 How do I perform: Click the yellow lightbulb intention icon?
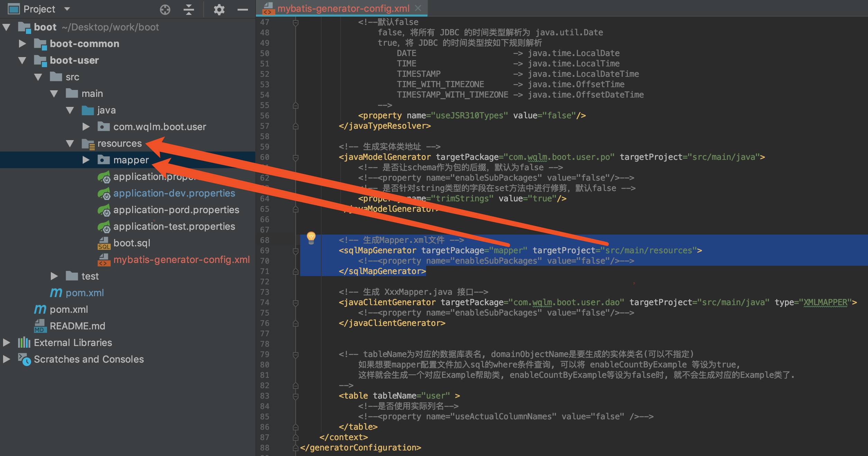pos(311,237)
